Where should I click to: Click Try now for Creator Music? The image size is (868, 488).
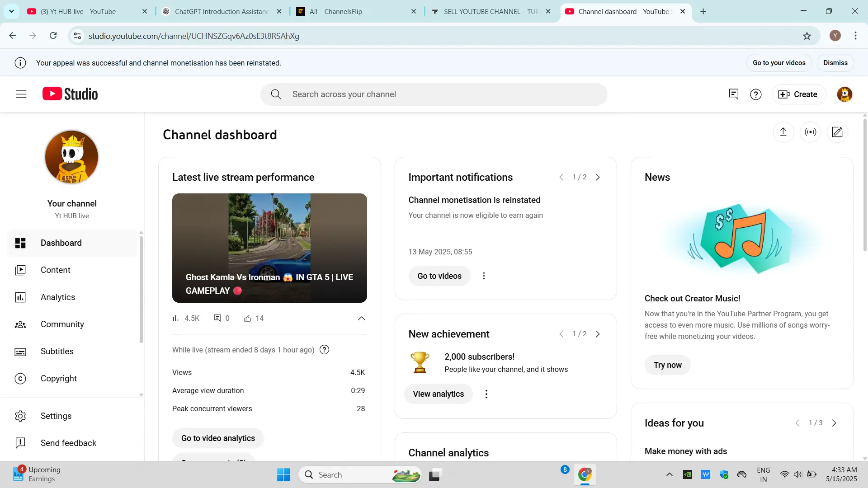coord(667,365)
